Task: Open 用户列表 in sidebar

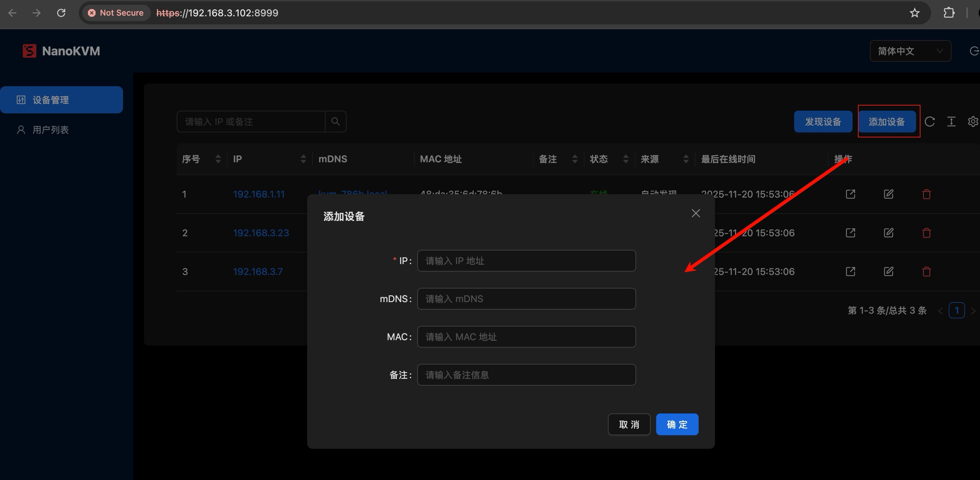Action: (x=50, y=130)
